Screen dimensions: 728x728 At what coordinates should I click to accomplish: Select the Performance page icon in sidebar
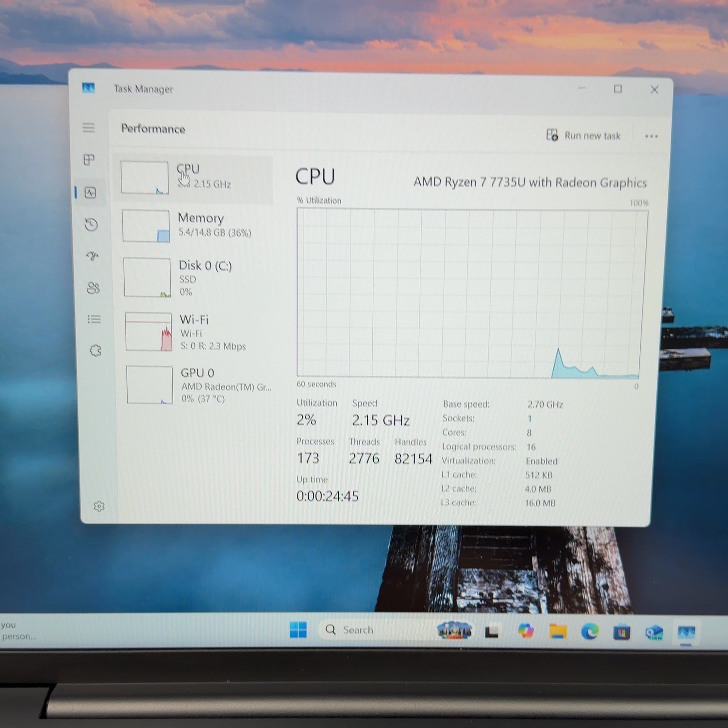[x=90, y=193]
